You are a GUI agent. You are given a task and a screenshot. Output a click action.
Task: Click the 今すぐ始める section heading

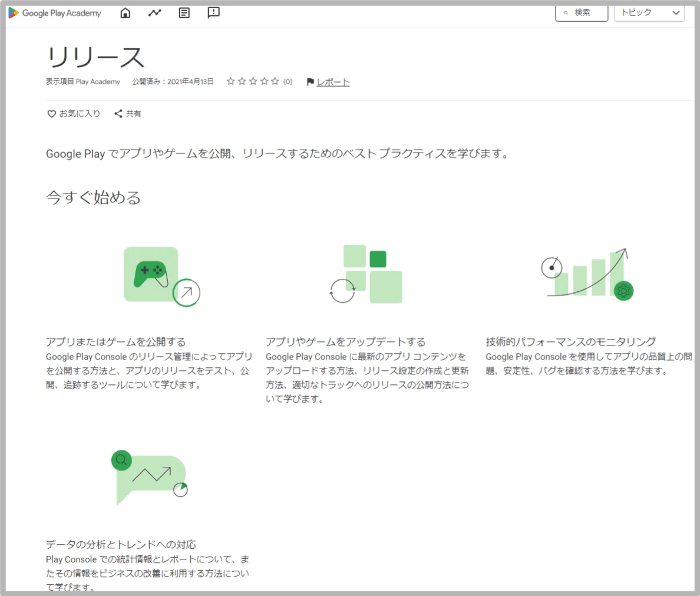(93, 197)
